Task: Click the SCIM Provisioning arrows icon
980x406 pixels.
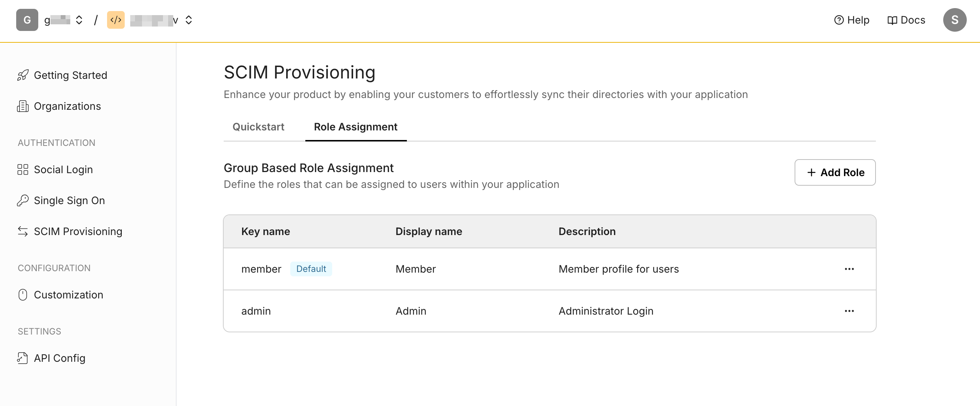Action: pyautogui.click(x=22, y=231)
